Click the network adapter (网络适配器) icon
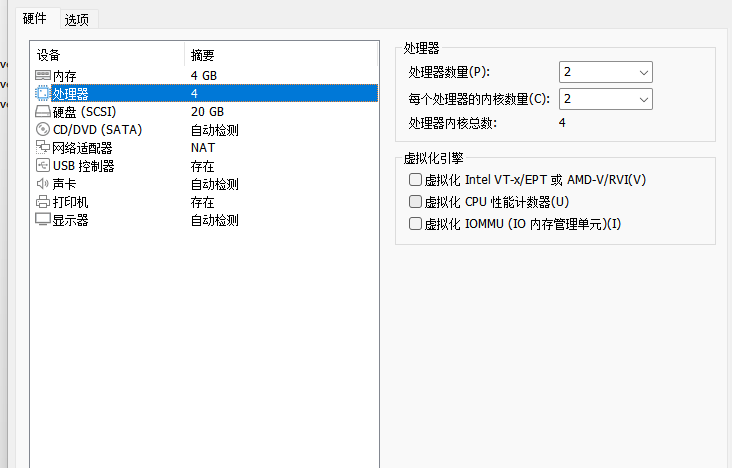The width and height of the screenshot is (732, 468). click(43, 148)
